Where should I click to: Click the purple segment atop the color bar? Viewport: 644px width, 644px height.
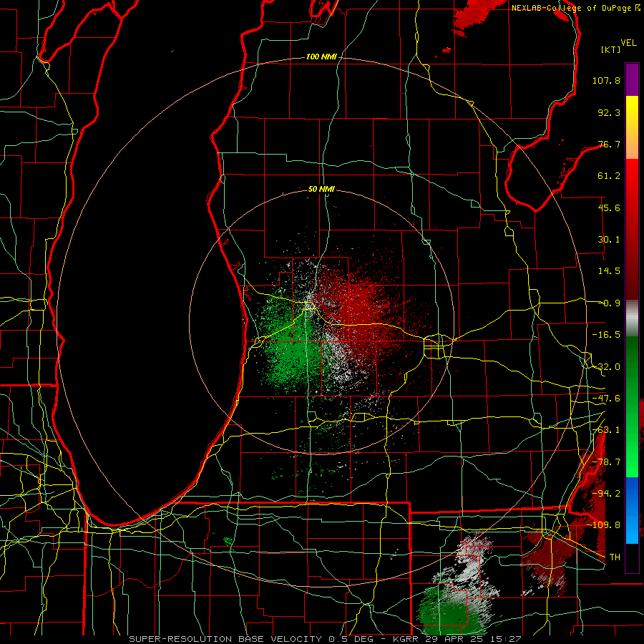click(632, 79)
